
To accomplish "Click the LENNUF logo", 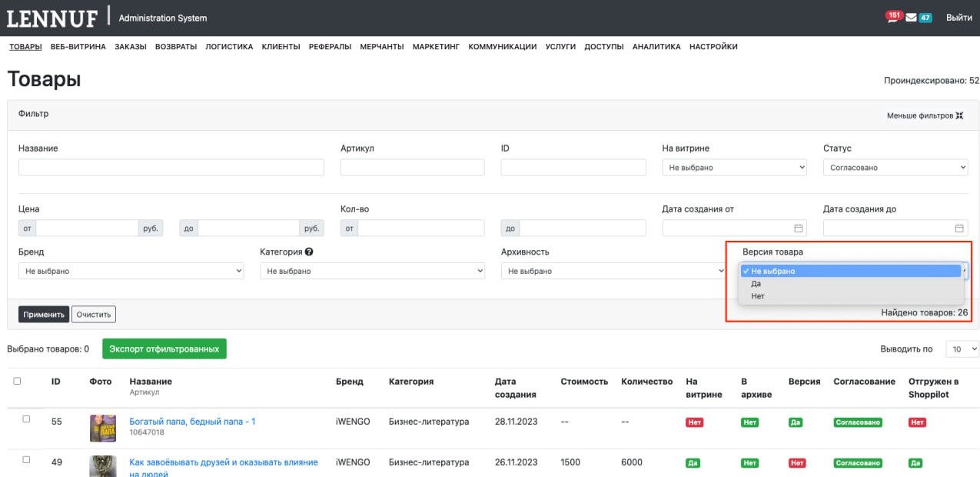I will (52, 18).
